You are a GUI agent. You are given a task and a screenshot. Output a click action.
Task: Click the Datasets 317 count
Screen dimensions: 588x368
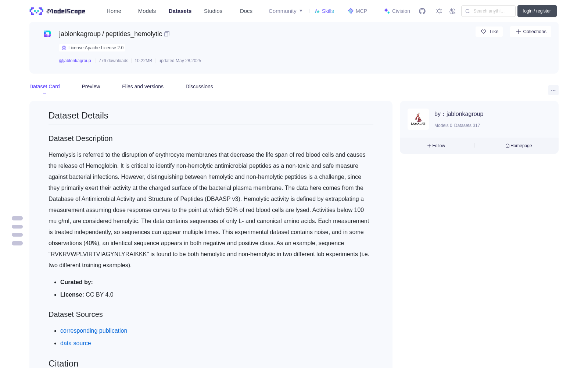[x=467, y=125]
